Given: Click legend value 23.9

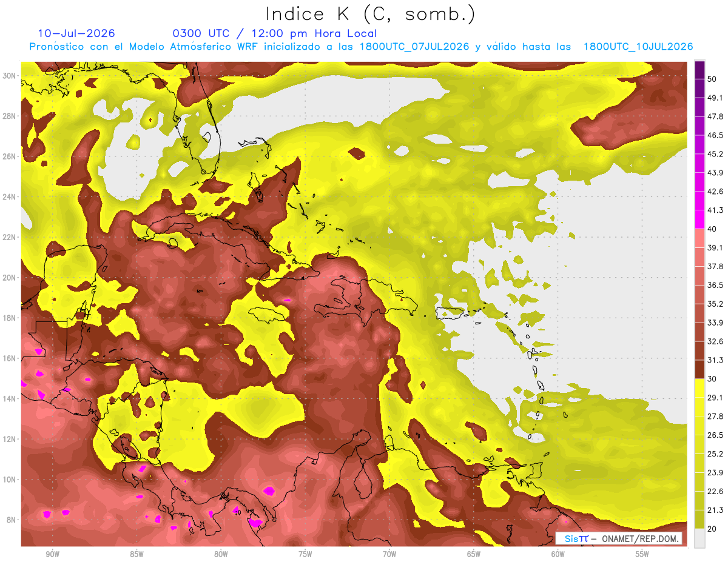Looking at the screenshot, I should coord(715,472).
